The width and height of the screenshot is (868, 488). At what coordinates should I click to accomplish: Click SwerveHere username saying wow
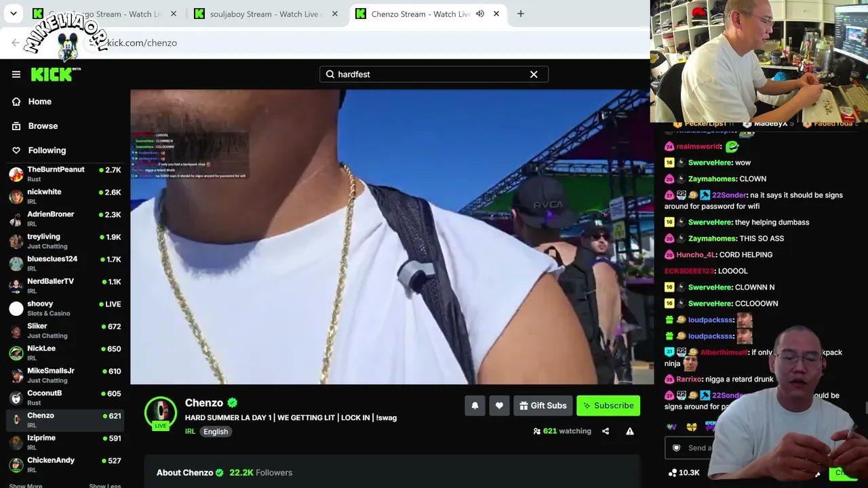coord(710,163)
